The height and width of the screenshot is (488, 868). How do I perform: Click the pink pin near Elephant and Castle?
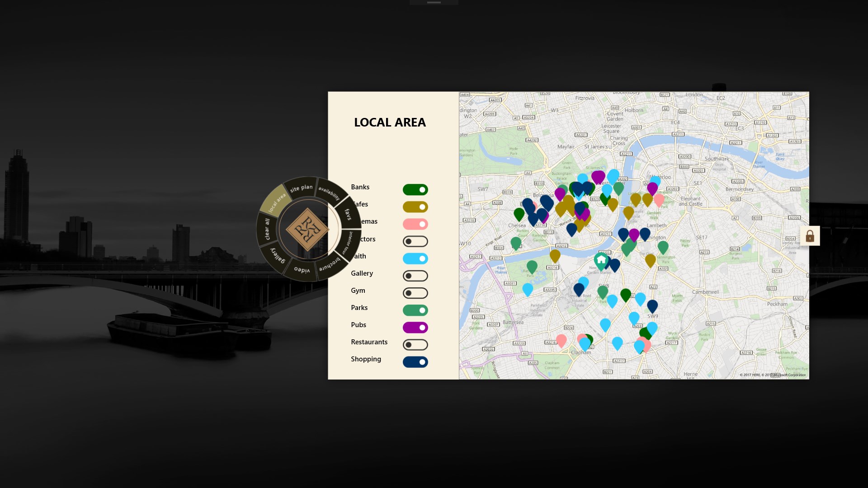tap(659, 199)
